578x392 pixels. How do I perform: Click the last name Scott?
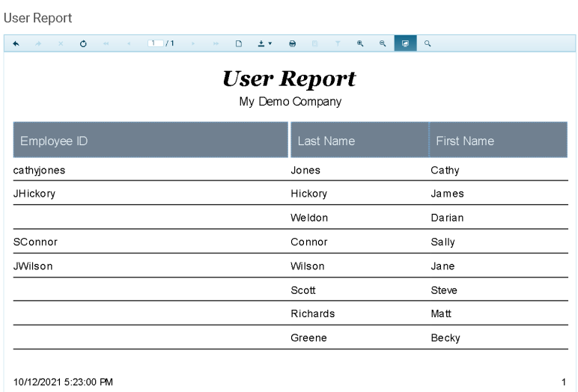303,290
